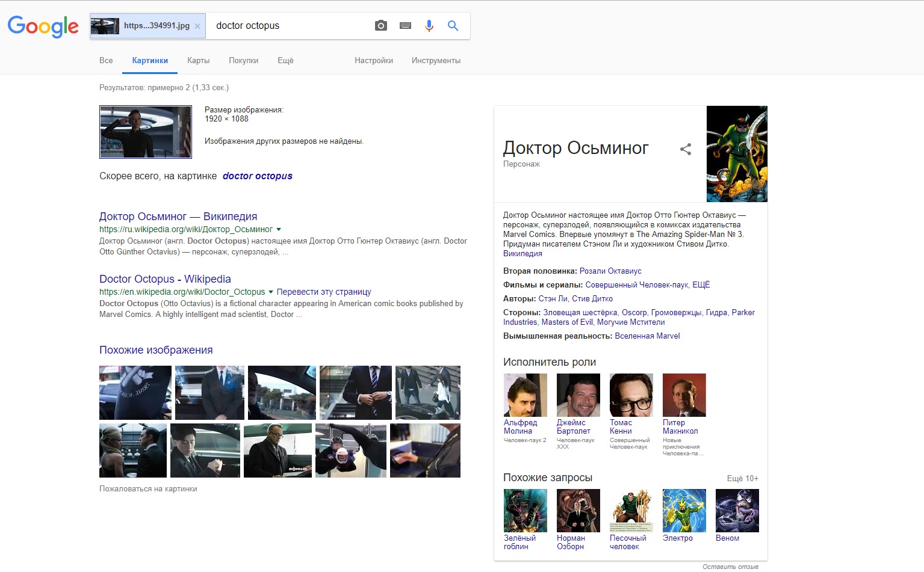Open search by image camera icon
This screenshot has width=924, height=572.
click(380, 26)
